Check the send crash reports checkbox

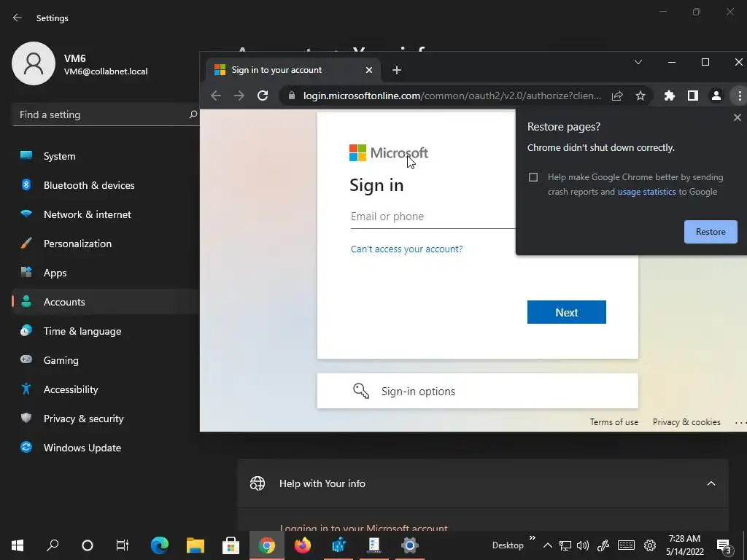click(x=533, y=177)
